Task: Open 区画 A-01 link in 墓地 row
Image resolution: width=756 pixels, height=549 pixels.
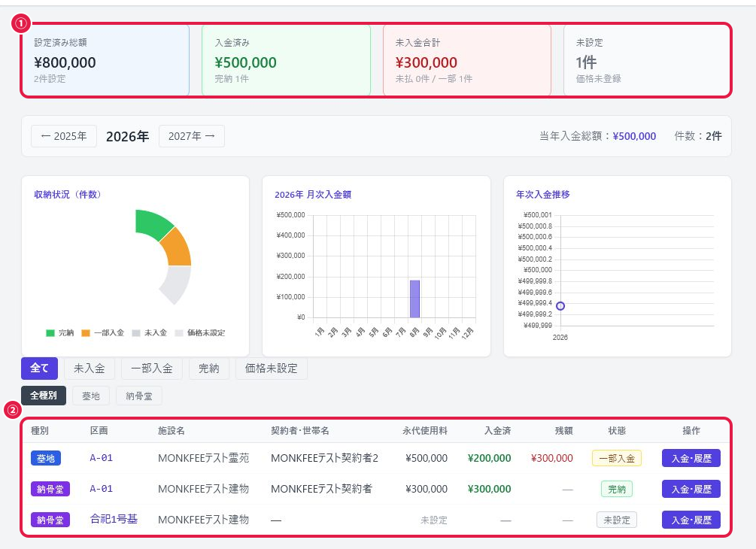Action: point(102,458)
